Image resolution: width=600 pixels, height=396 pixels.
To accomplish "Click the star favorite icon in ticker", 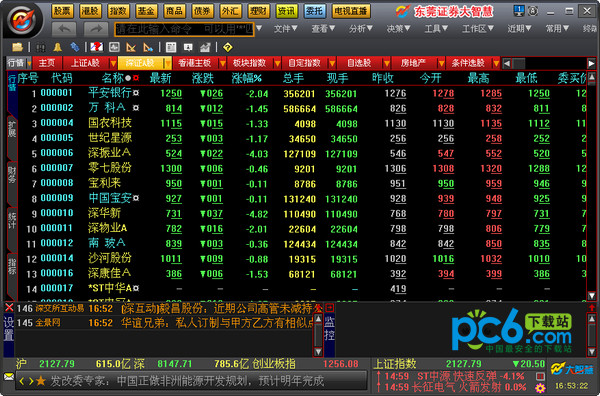I will (41, 381).
